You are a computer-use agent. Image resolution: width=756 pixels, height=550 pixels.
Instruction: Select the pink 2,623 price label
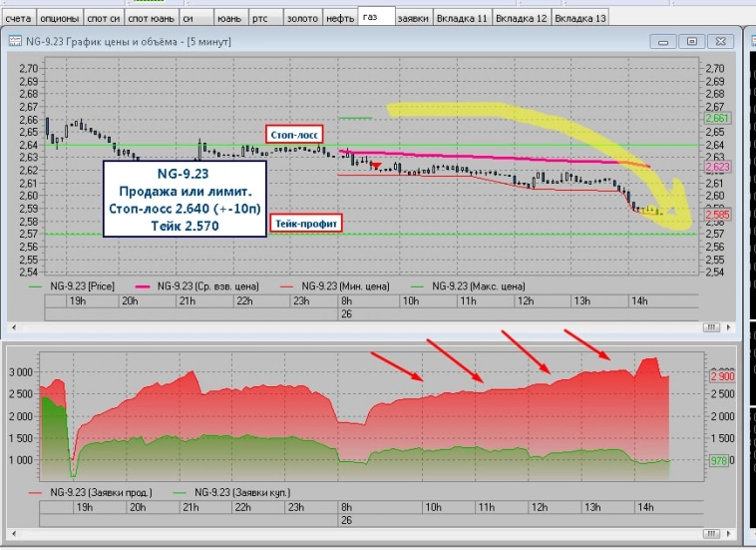[718, 167]
